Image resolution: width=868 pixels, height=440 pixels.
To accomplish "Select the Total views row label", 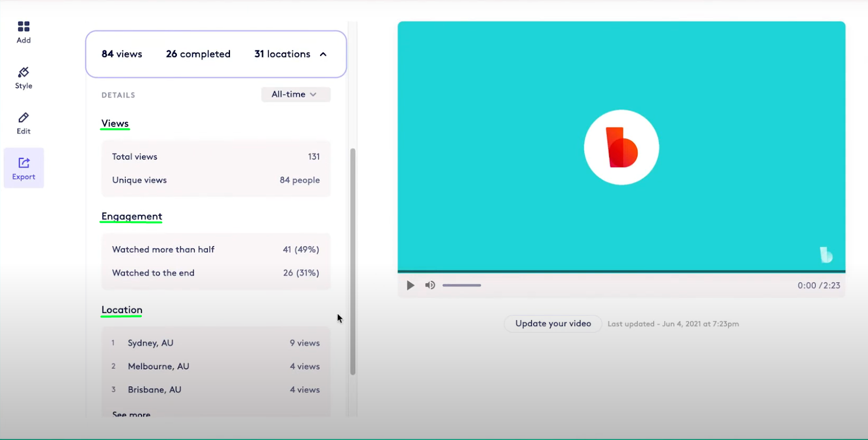I will [135, 157].
